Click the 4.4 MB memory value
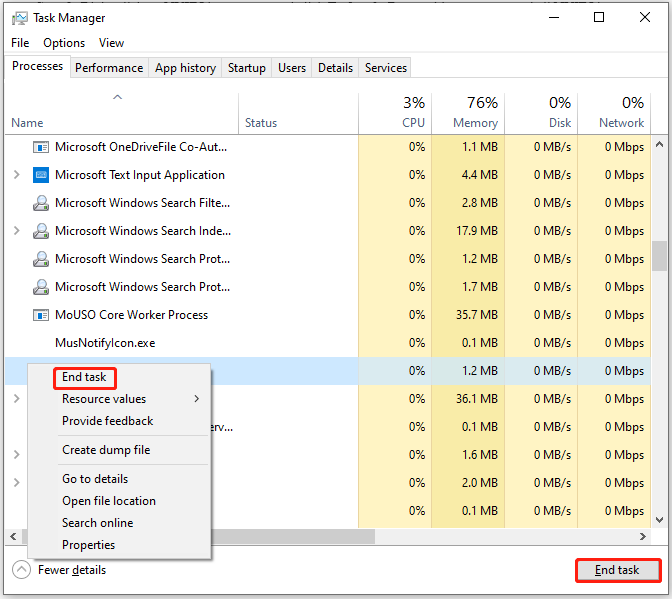The height and width of the screenshot is (599, 672). tap(480, 175)
